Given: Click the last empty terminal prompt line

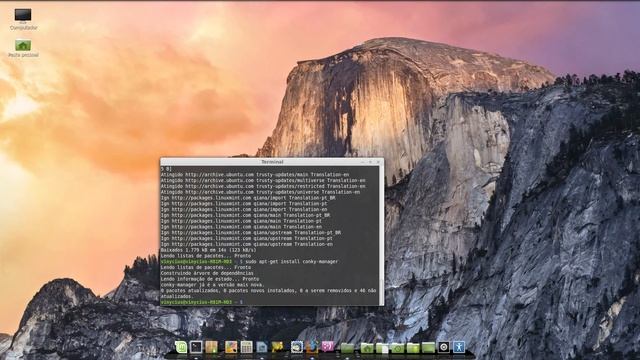Looking at the screenshot, I should pyautogui.click(x=202, y=302).
